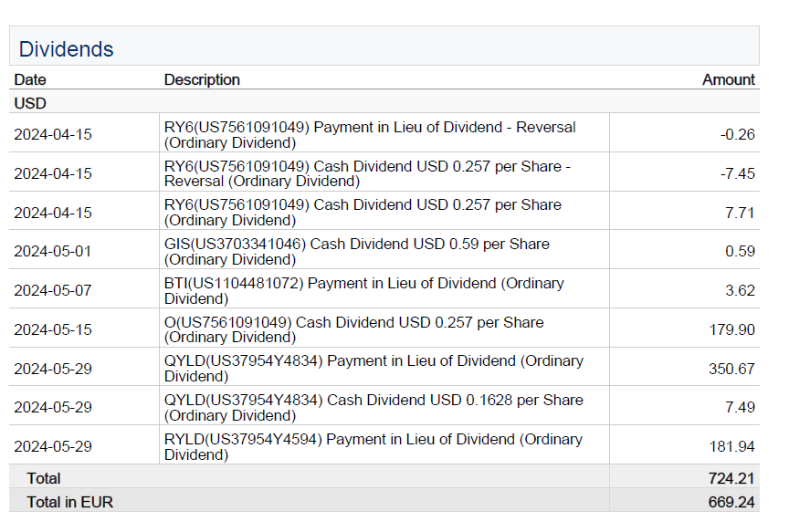Click the -7.45 reversal amount
The image size is (789, 532).
(737, 173)
